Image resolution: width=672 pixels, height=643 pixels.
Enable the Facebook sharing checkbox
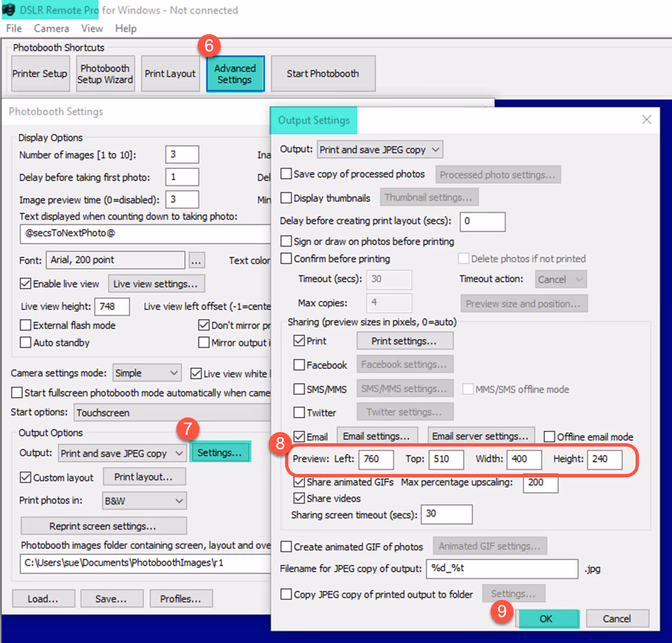(x=299, y=365)
